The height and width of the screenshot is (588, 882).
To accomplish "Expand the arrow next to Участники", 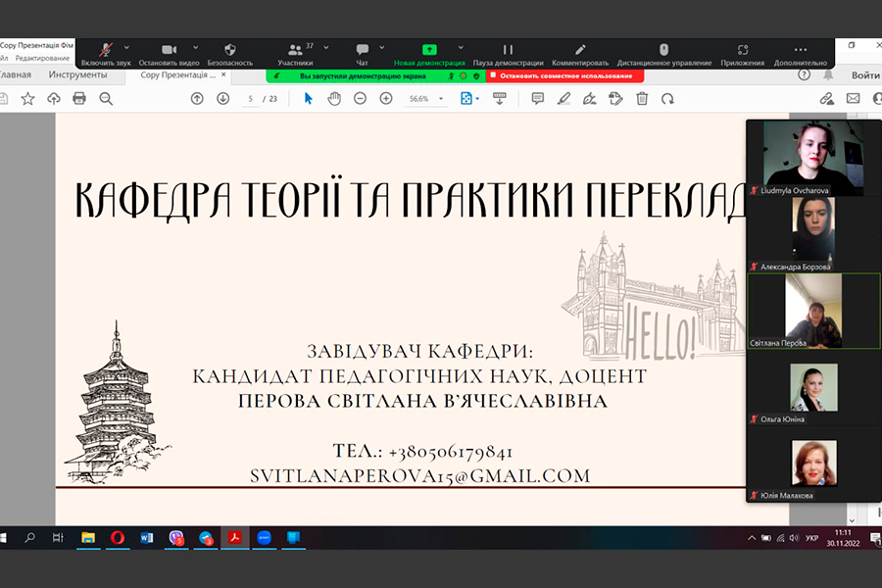I will coord(325,47).
